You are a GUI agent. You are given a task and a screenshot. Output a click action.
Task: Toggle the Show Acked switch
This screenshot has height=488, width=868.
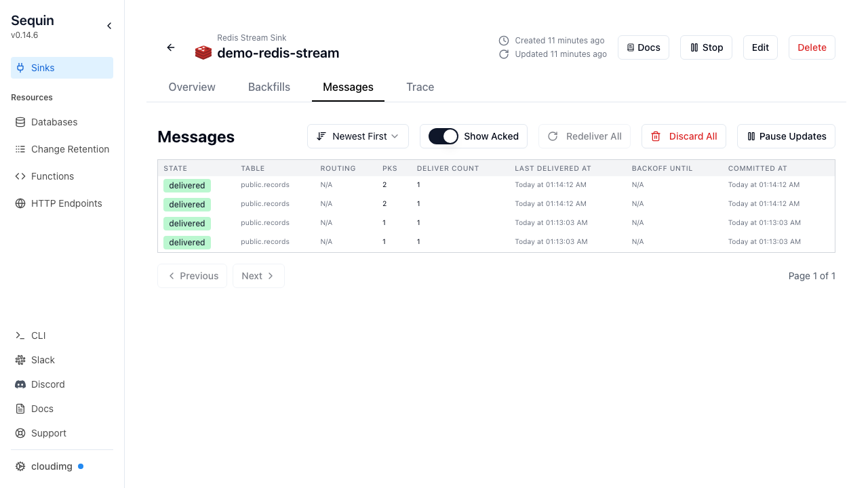443,136
